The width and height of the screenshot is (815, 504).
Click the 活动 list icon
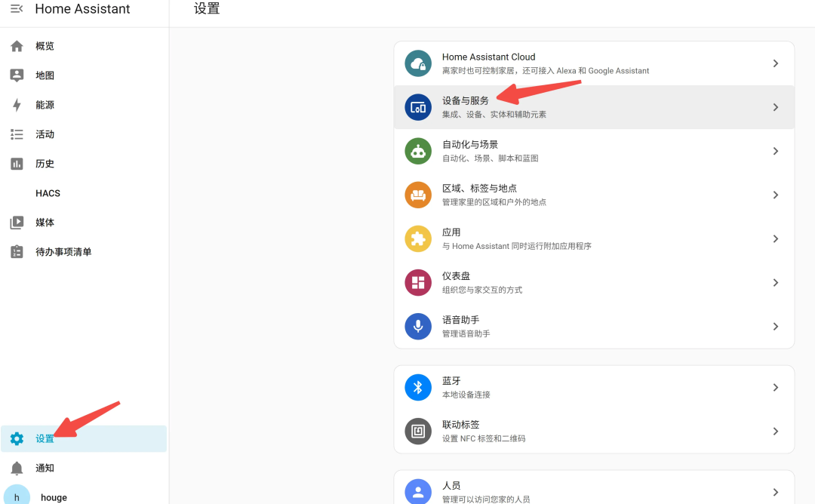coord(17,134)
